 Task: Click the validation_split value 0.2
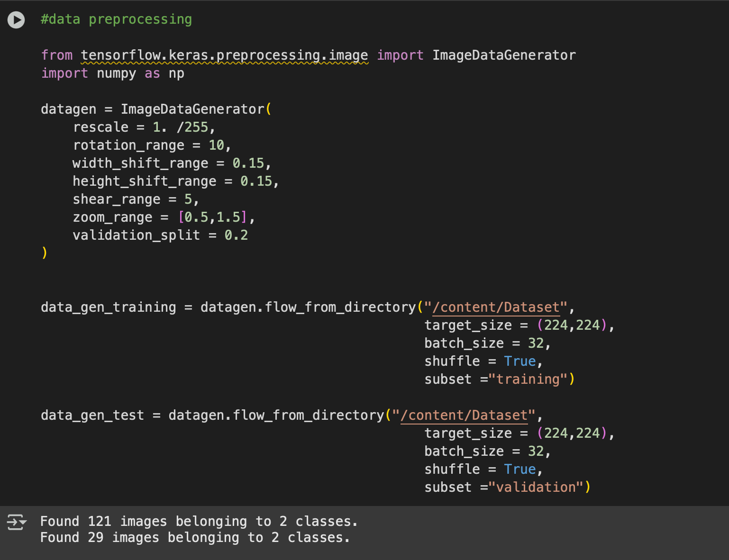(236, 235)
